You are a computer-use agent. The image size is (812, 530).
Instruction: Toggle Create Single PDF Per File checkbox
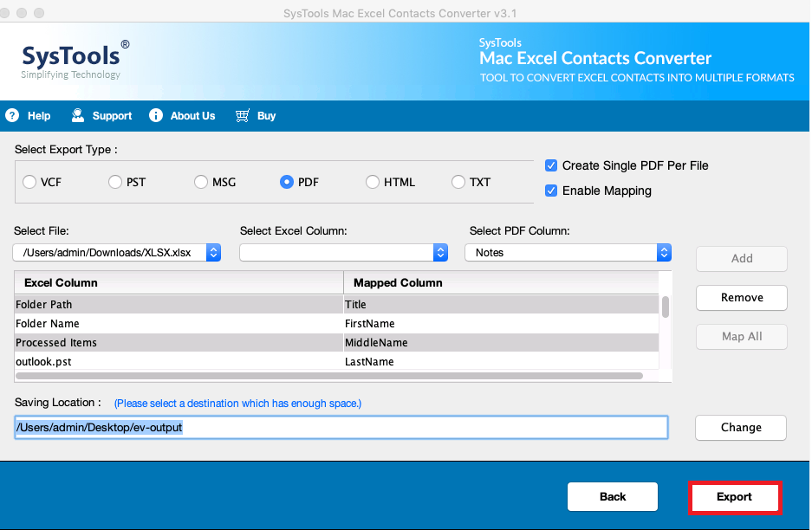click(551, 165)
